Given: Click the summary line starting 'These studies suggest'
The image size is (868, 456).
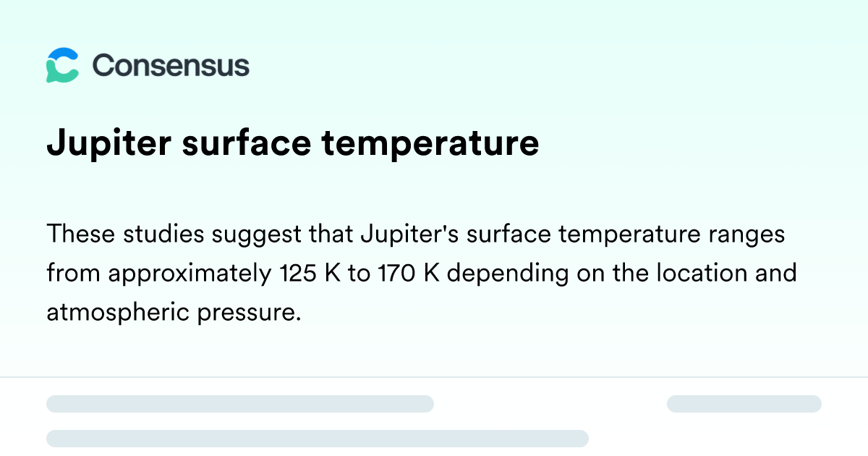Looking at the screenshot, I should click(416, 235).
